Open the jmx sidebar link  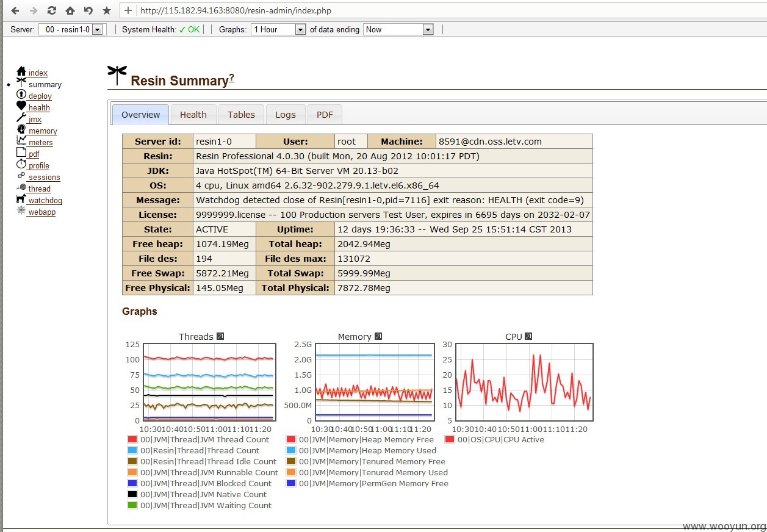pyautogui.click(x=35, y=120)
